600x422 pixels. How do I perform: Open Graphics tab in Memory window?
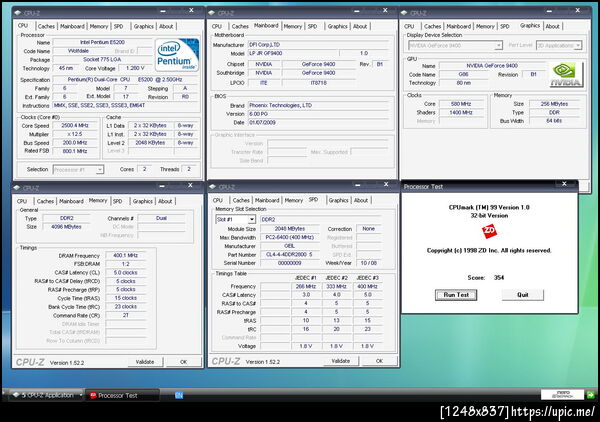coord(142,201)
